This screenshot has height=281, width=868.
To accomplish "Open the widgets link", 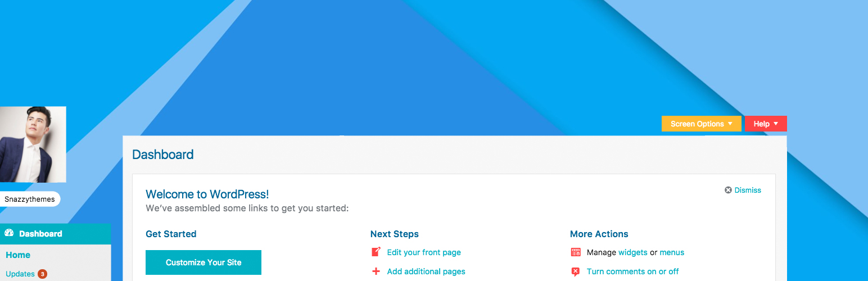I will [633, 252].
